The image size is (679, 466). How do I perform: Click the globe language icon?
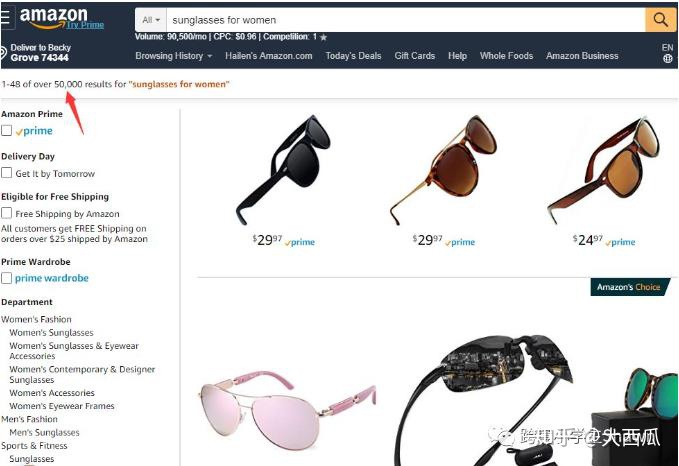tap(667, 58)
